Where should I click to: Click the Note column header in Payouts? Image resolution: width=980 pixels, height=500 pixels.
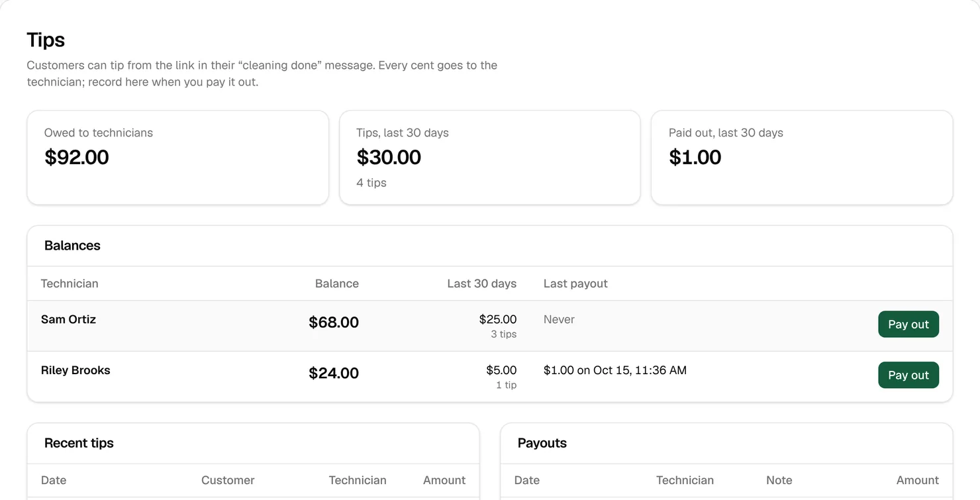coord(779,481)
